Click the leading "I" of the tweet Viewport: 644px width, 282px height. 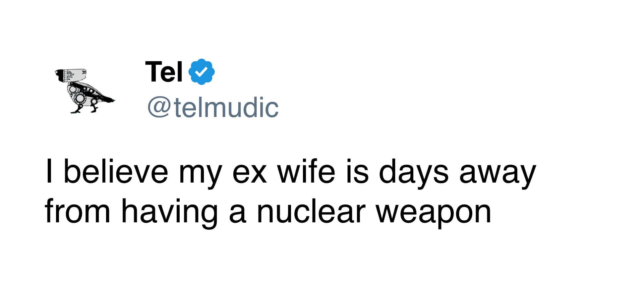tap(49, 172)
